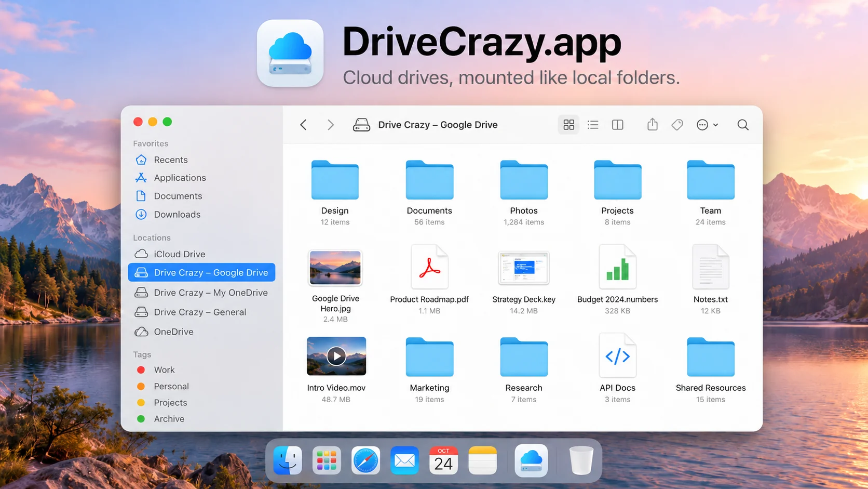The image size is (868, 489).
Task: Open the Trash in the Dock
Action: click(581, 460)
